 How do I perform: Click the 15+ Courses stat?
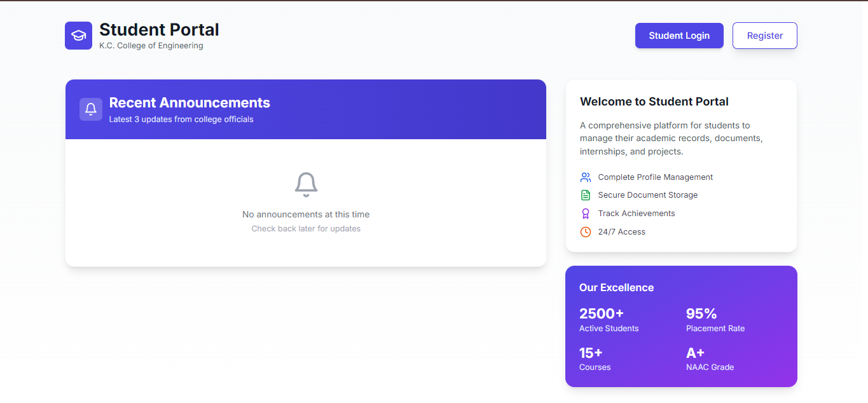tap(595, 359)
